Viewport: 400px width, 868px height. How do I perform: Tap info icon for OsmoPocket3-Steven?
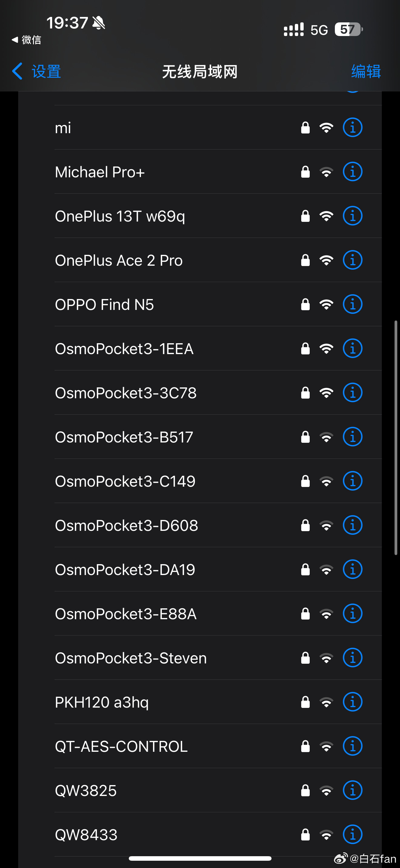pyautogui.click(x=352, y=658)
